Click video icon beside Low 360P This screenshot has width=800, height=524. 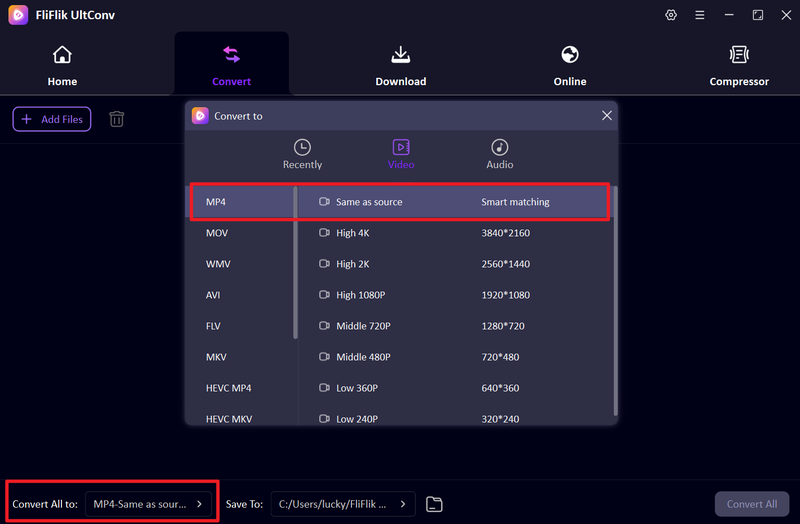coord(324,388)
